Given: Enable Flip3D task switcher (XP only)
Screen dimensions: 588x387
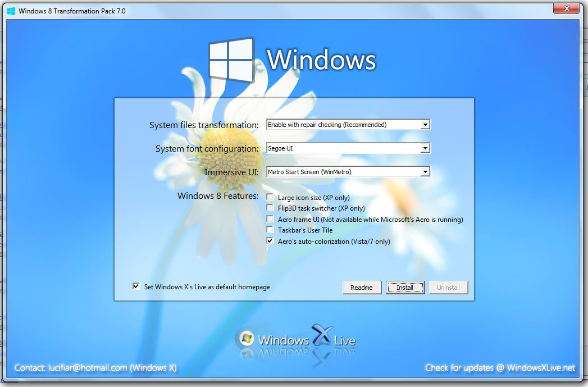Looking at the screenshot, I should [270, 208].
